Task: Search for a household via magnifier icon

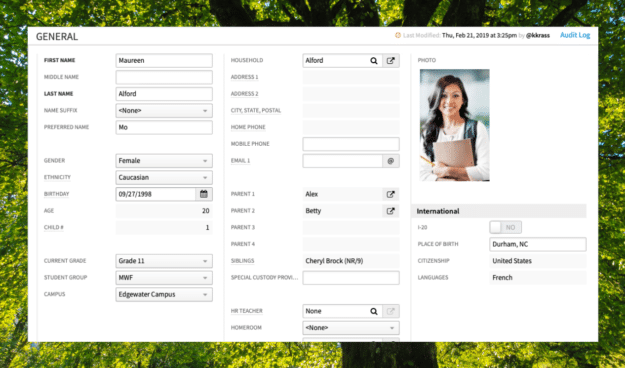Action: pyautogui.click(x=373, y=61)
